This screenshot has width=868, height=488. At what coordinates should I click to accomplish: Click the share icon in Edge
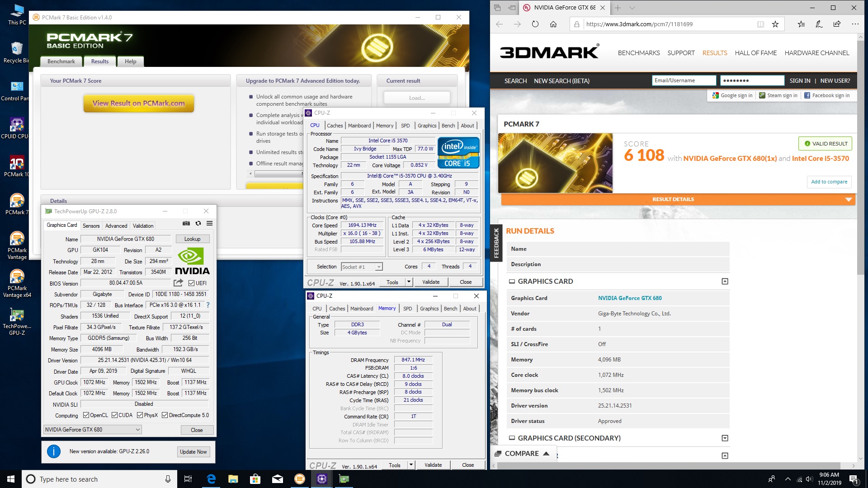837,24
